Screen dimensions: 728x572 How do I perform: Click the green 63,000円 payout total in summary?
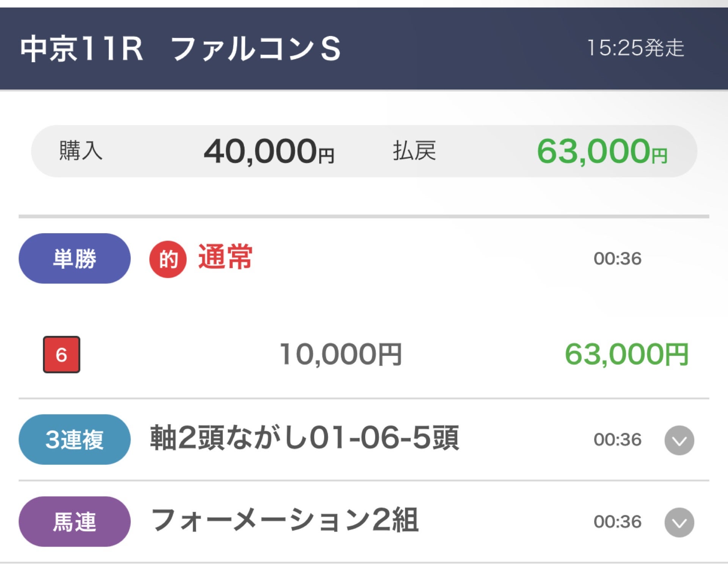[602, 152]
